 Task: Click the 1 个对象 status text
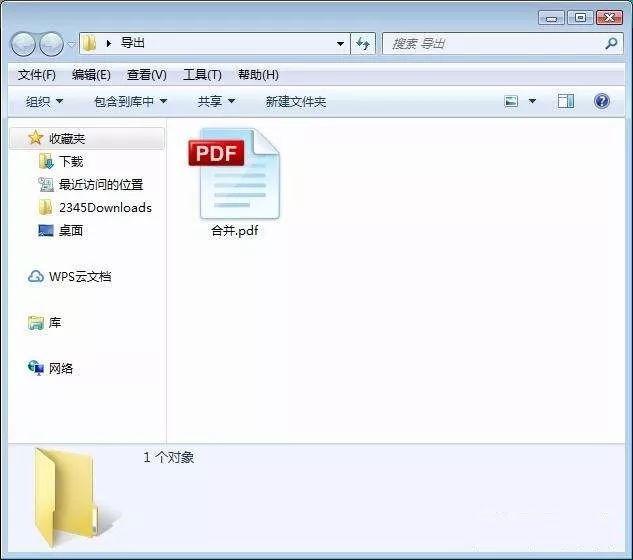pyautogui.click(x=169, y=457)
